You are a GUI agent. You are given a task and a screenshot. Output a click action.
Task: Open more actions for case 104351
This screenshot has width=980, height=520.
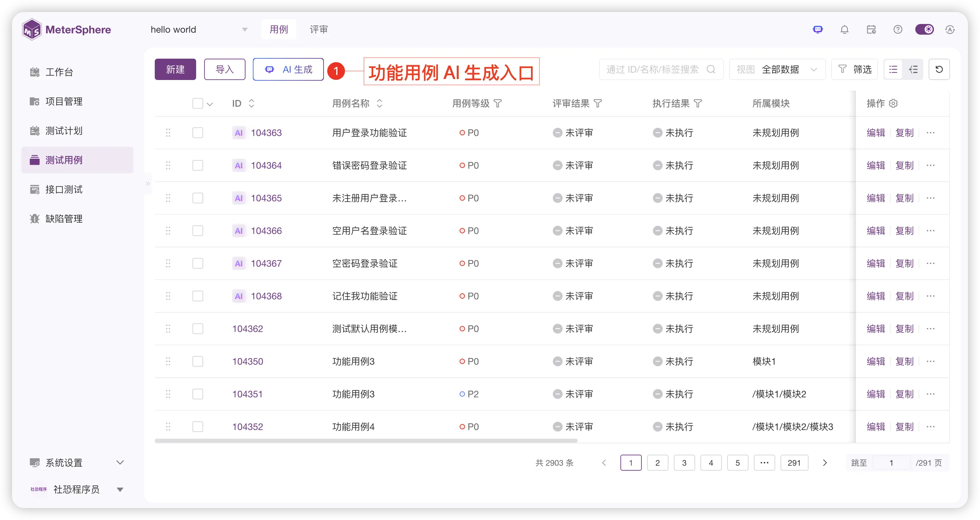[931, 394]
